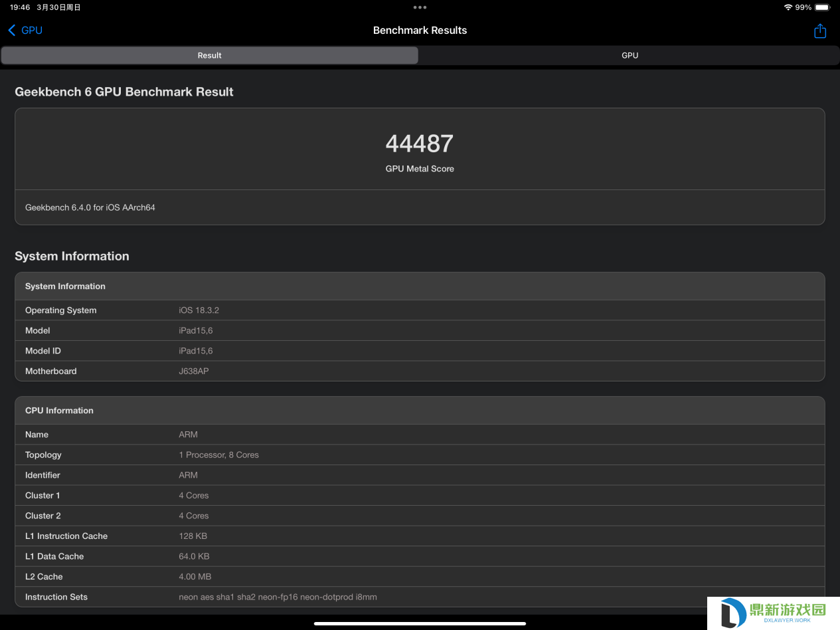This screenshot has width=840, height=630.
Task: Tap the share icon in top bar
Action: [820, 31]
